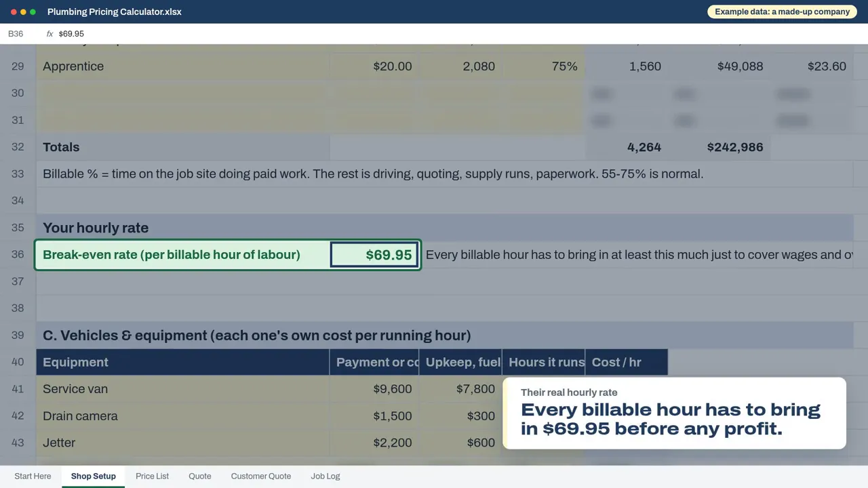Click Apprentice annual cost $49,088
Image resolution: width=868 pixels, height=488 pixels.
[x=719, y=66]
